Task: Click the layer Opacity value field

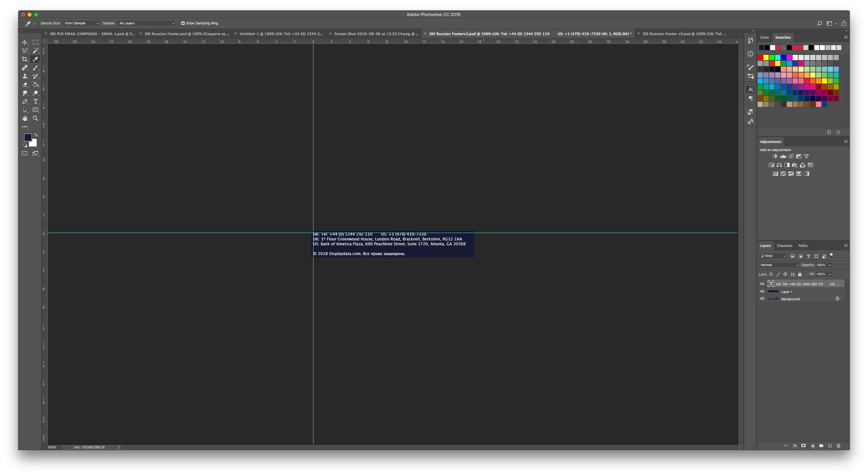Action: 821,265
